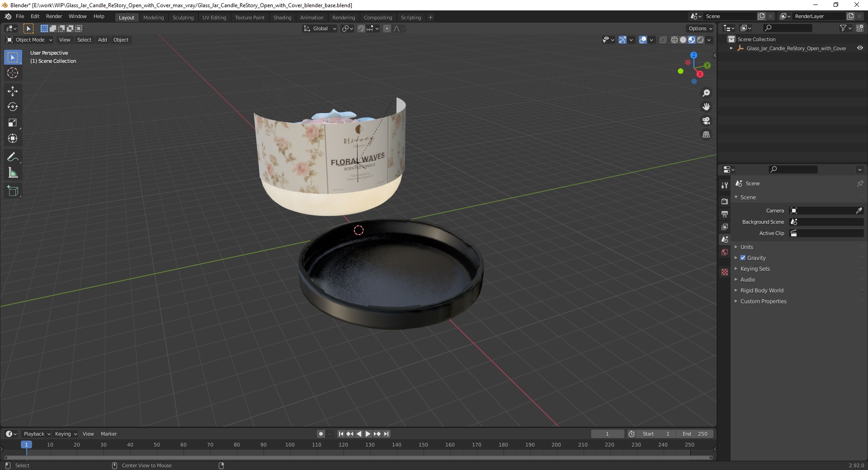Click the pan view hand icon
Image resolution: width=868 pixels, height=470 pixels.
(706, 107)
